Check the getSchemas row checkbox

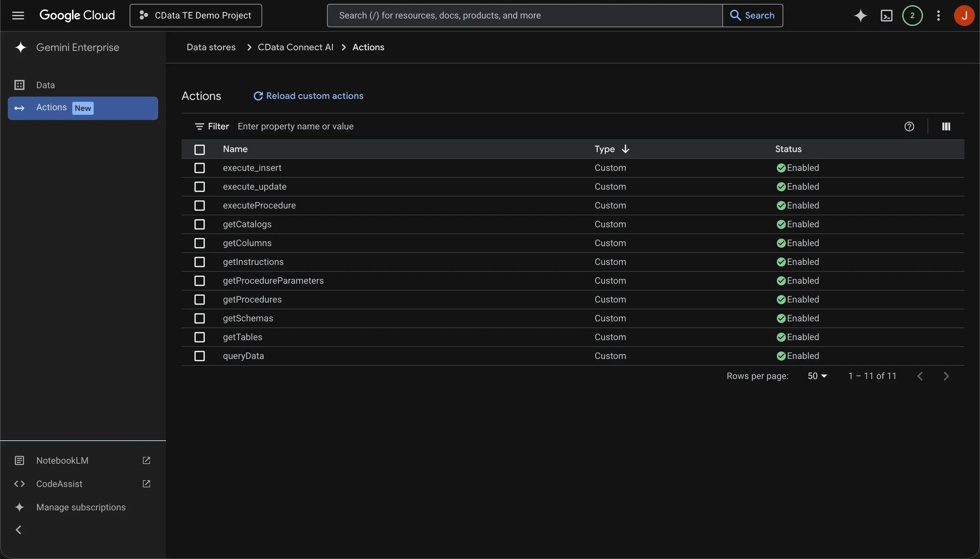pyautogui.click(x=200, y=318)
